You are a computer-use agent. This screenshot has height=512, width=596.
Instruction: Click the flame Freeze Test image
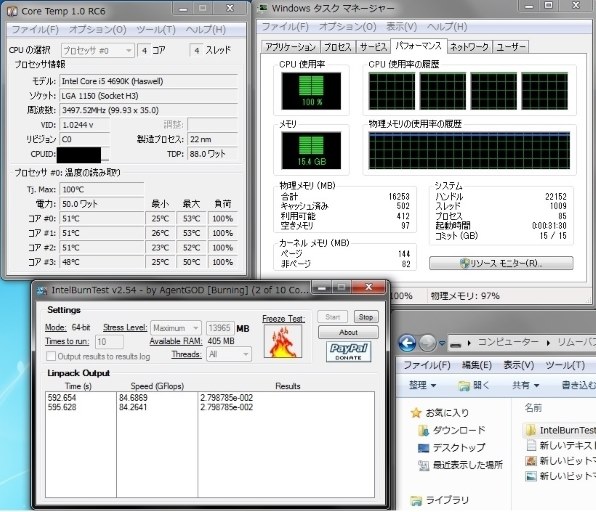click(x=283, y=341)
